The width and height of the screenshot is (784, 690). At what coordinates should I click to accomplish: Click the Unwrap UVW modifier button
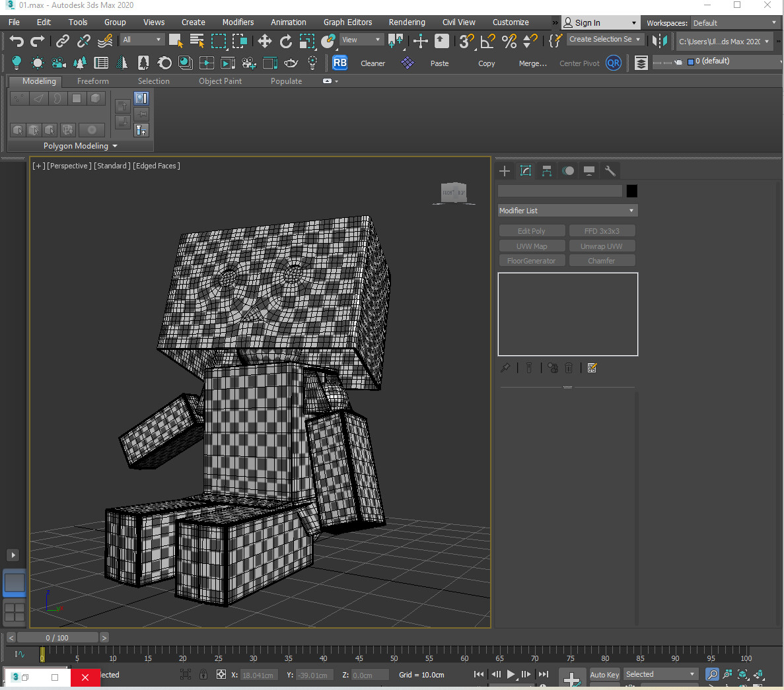(602, 246)
